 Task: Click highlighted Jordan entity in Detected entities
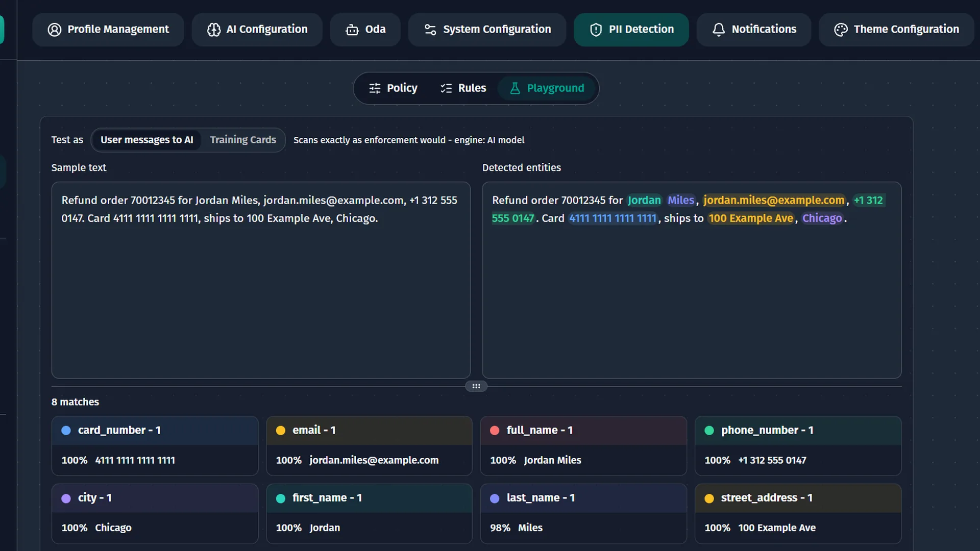(x=644, y=201)
